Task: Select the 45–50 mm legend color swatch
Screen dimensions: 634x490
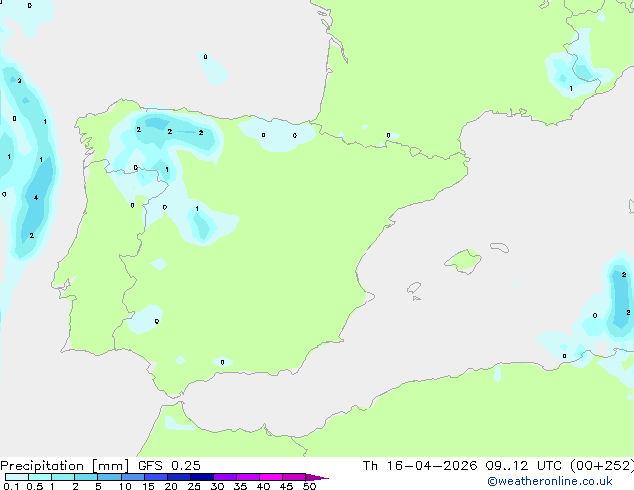Action: coord(294,477)
